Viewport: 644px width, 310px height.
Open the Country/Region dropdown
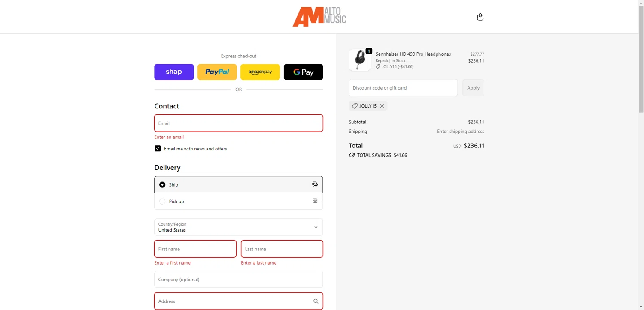(x=238, y=227)
